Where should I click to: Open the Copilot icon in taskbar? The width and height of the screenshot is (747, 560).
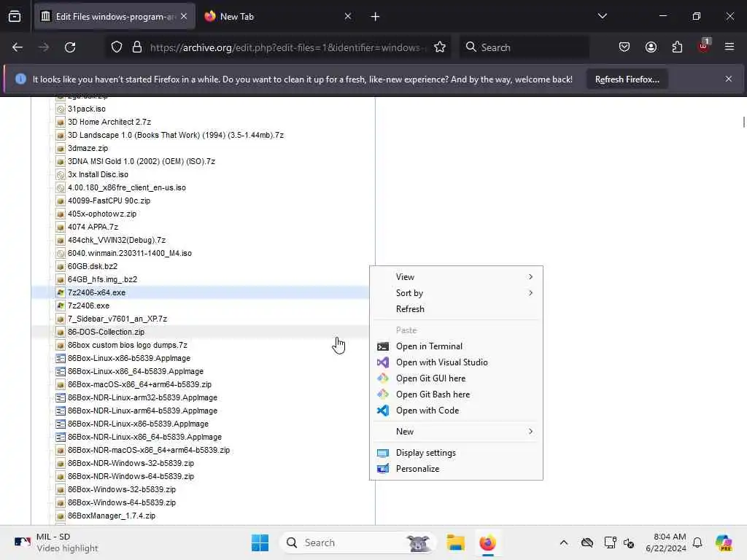point(724,542)
